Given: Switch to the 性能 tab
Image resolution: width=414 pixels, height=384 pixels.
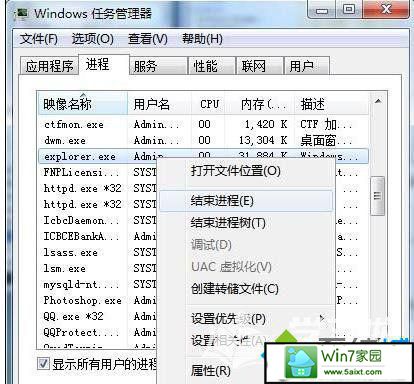Looking at the screenshot, I should tap(212, 66).
